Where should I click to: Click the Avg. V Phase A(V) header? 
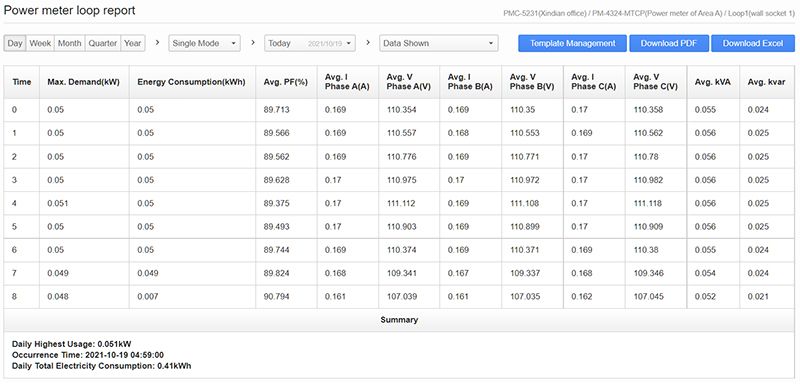coord(409,82)
